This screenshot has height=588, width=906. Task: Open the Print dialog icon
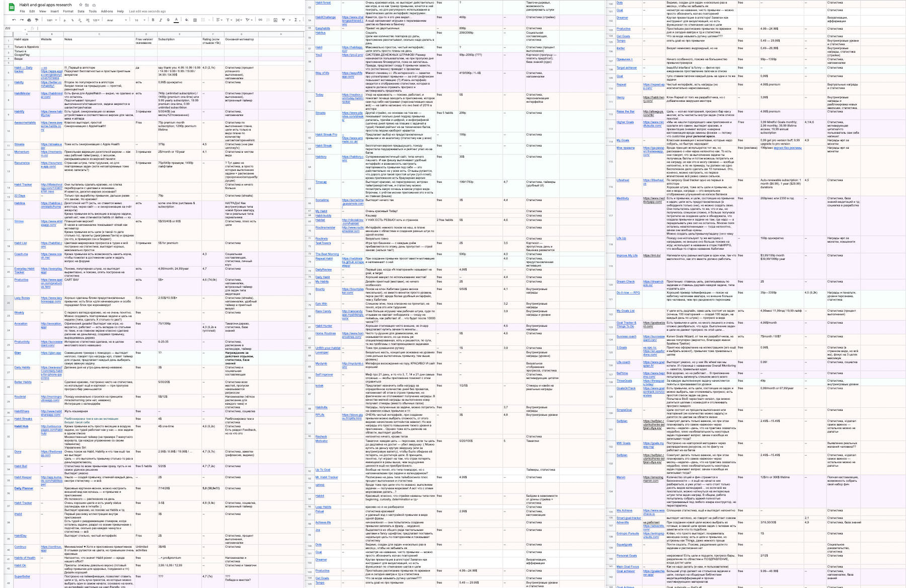(29, 21)
